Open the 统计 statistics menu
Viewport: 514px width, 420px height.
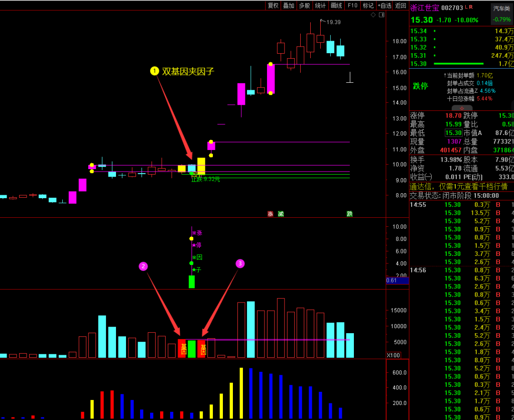(x=320, y=6)
